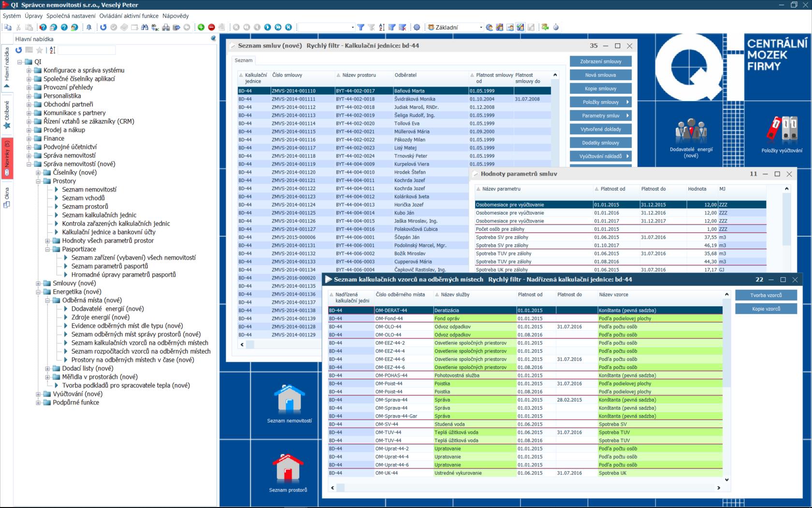Image resolution: width=812 pixels, height=508 pixels.
Task: Expand the Dodací listy (nové) node
Action: [x=47, y=369]
